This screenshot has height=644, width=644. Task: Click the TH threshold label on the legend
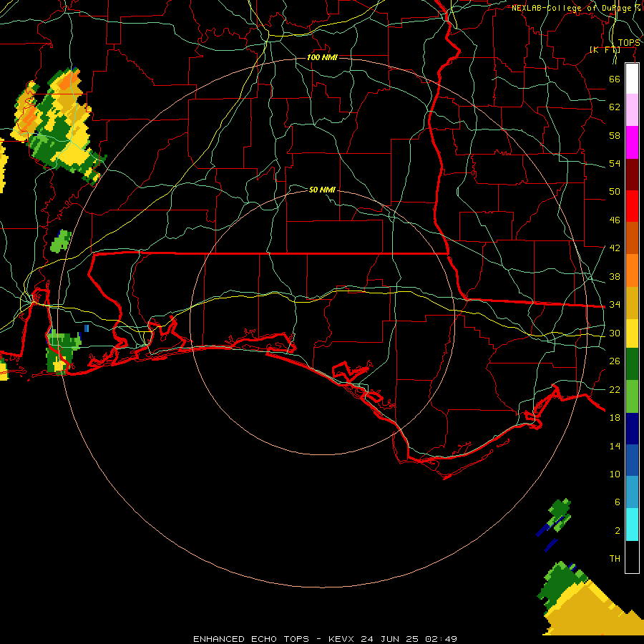[615, 559]
